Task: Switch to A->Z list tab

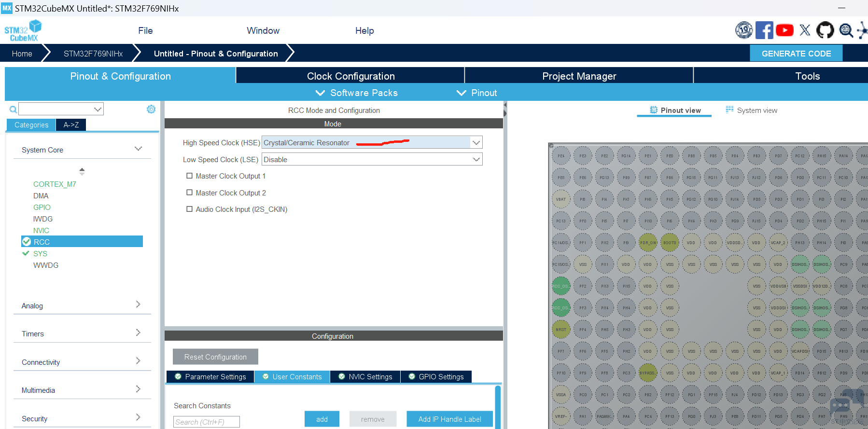Action: (71, 125)
